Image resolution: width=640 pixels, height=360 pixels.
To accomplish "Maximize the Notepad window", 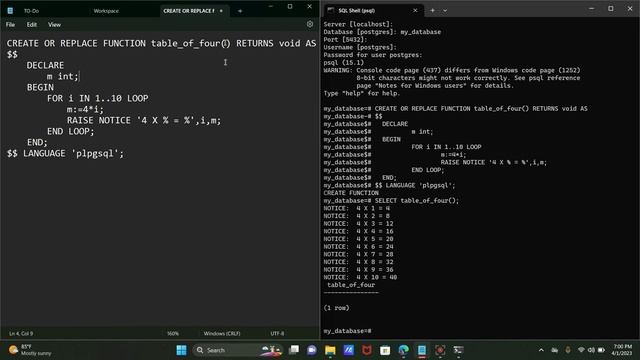I will pyautogui.click(x=290, y=7).
